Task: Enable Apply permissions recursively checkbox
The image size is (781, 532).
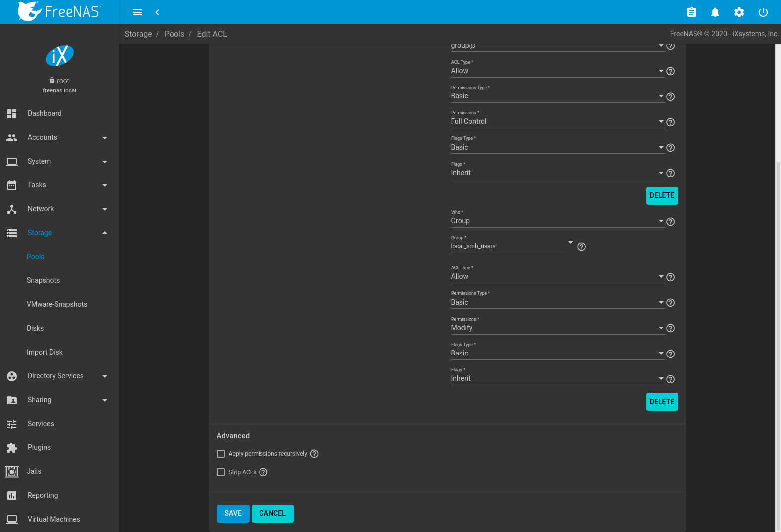Action: pyautogui.click(x=221, y=454)
